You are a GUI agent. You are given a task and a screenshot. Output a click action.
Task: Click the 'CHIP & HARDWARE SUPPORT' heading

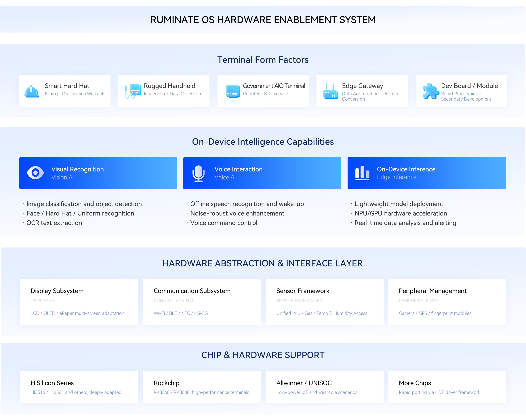point(263,355)
